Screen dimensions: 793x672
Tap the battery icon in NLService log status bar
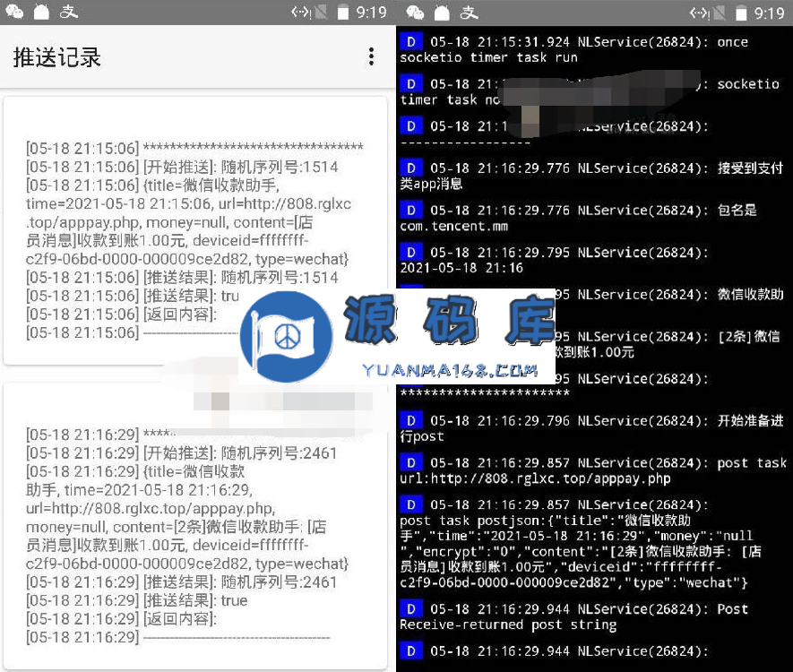(x=741, y=13)
